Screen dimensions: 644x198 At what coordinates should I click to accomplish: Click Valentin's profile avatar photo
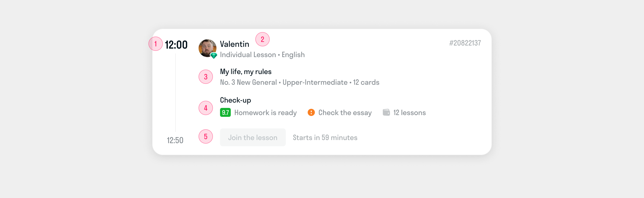207,48
